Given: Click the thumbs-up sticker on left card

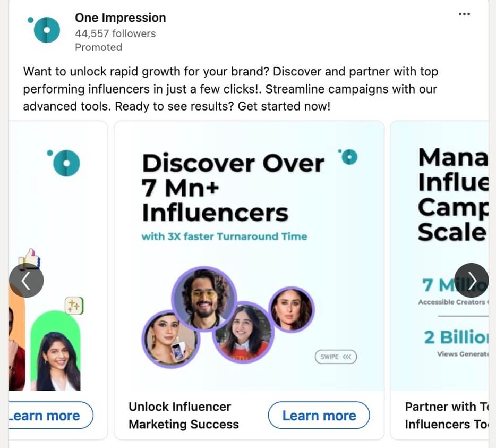Looking at the screenshot, I should coord(30,259).
